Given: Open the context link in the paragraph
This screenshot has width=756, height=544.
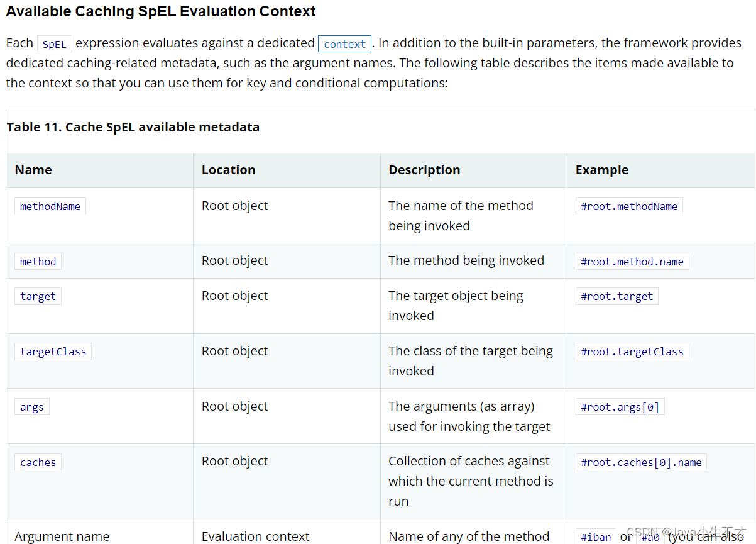Looking at the screenshot, I should tap(344, 44).
